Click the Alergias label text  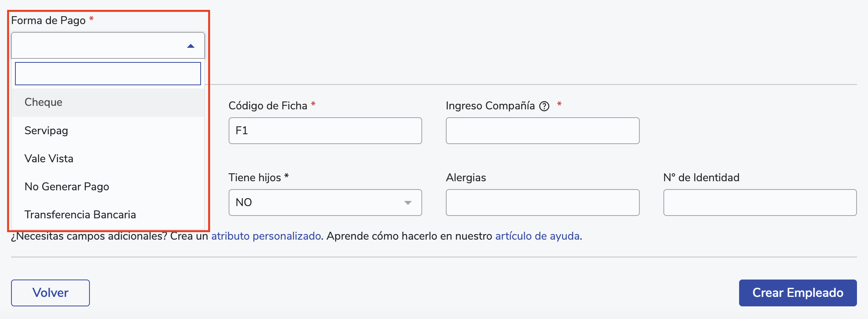click(x=466, y=178)
